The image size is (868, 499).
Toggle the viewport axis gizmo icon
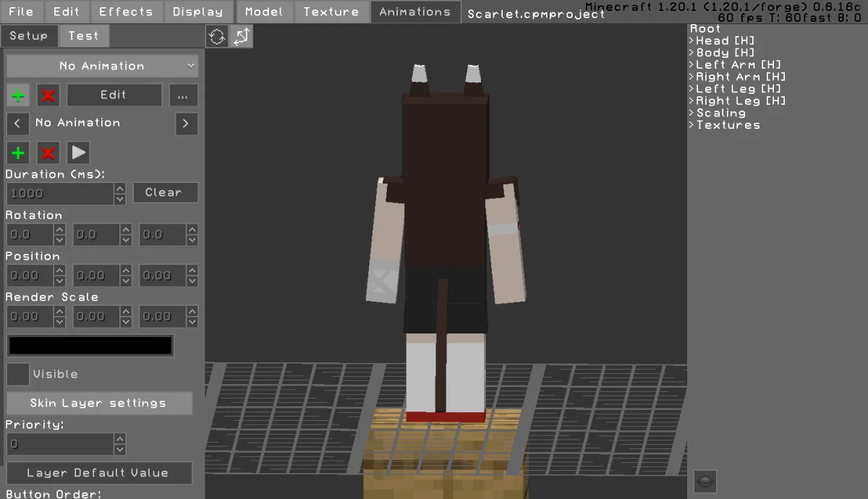[242, 36]
